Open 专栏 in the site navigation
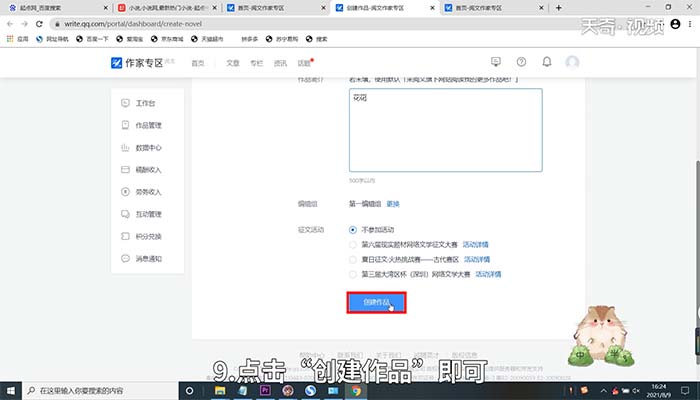The image size is (700, 400). point(257,63)
